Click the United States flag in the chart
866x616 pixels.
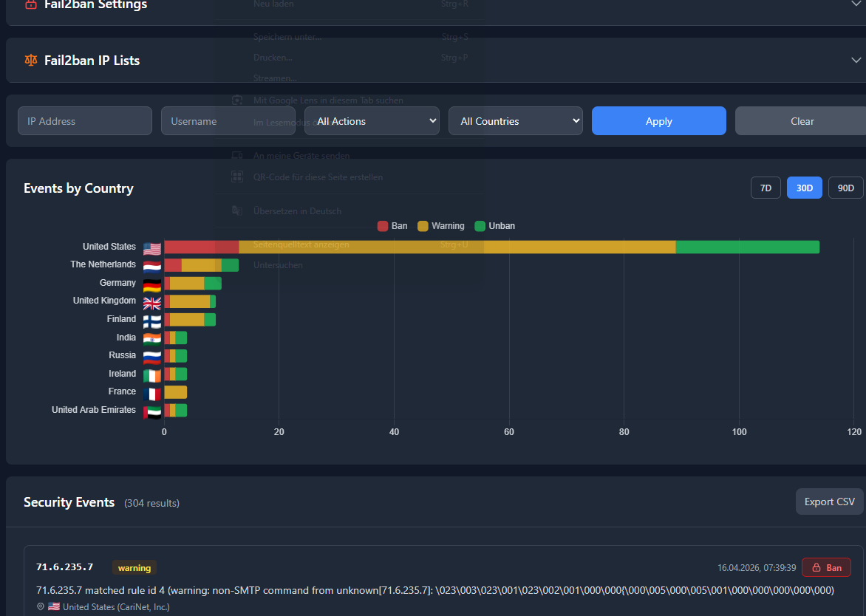point(152,248)
